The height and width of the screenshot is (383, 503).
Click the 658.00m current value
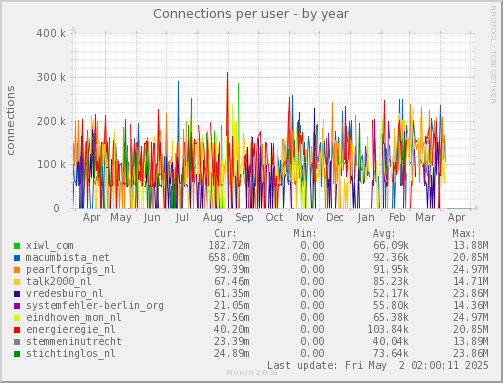[x=229, y=258]
